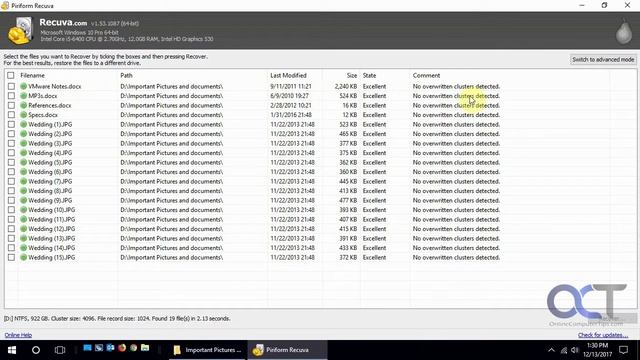Check the box for Wedding (10).JPG

click(x=11, y=210)
